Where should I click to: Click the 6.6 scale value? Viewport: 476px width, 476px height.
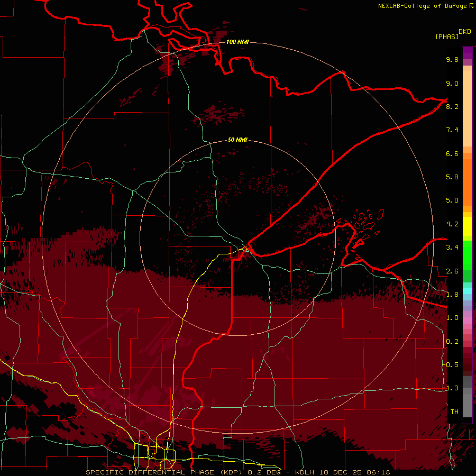[452, 153]
